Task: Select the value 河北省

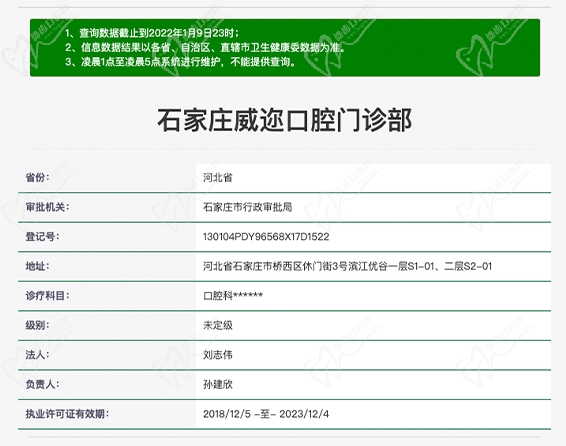Action: 218,178
